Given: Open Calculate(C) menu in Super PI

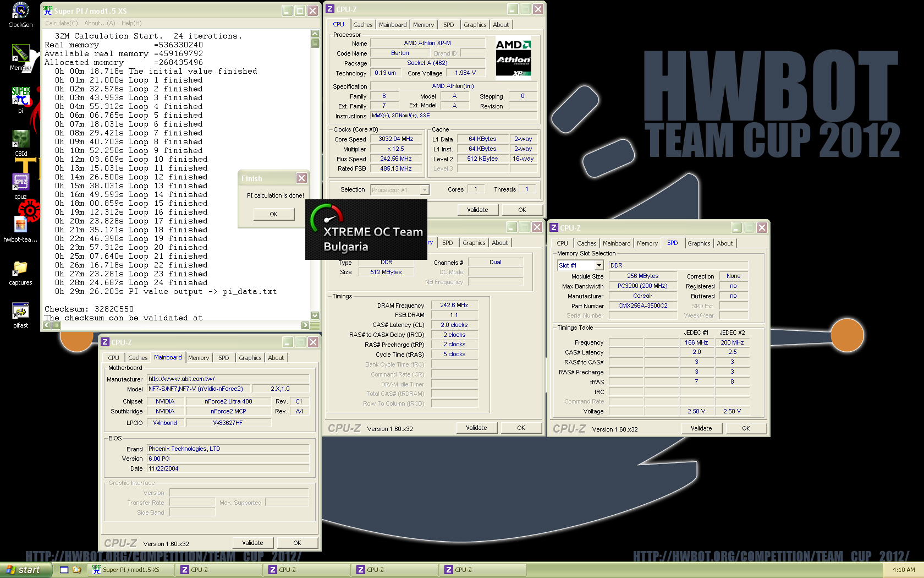Looking at the screenshot, I should pyautogui.click(x=61, y=23).
